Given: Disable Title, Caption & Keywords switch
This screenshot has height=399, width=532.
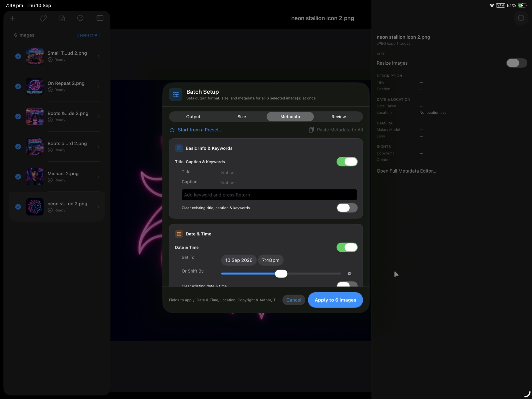Looking at the screenshot, I should (347, 162).
